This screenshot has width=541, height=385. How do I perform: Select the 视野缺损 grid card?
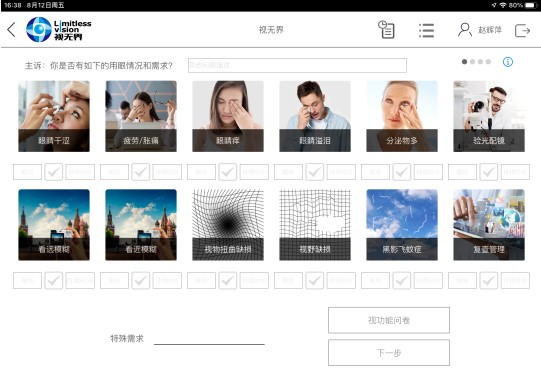pyautogui.click(x=315, y=225)
